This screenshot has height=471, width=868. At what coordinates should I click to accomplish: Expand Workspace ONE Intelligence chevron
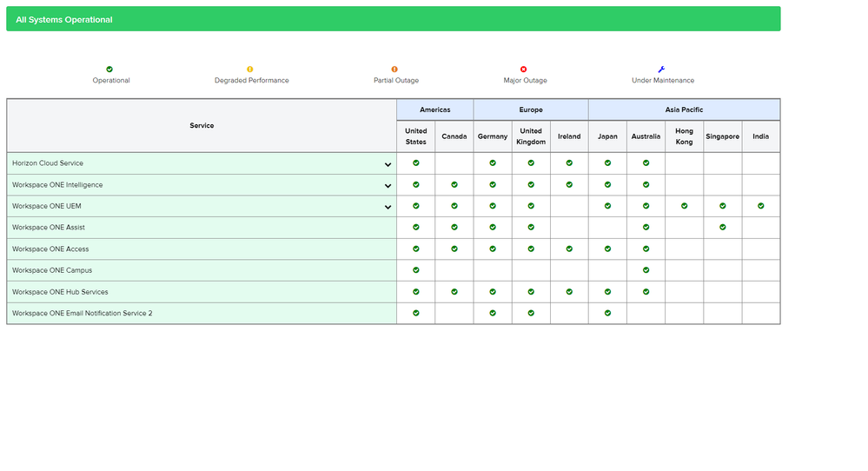point(388,186)
